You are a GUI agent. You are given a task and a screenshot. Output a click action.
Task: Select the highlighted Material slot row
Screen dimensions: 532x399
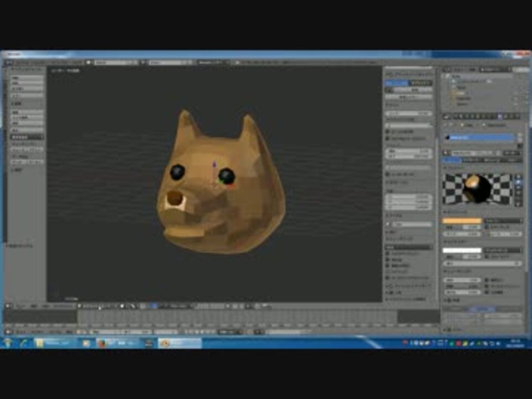point(479,137)
